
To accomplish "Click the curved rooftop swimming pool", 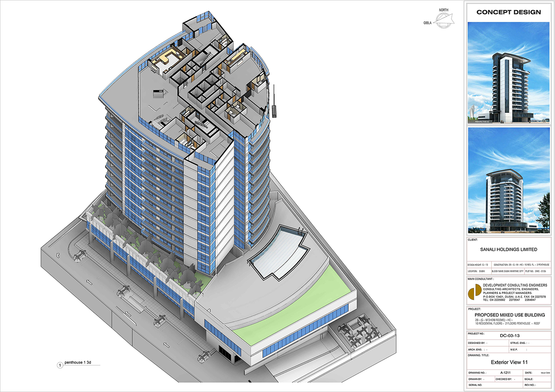I will coord(277,252).
